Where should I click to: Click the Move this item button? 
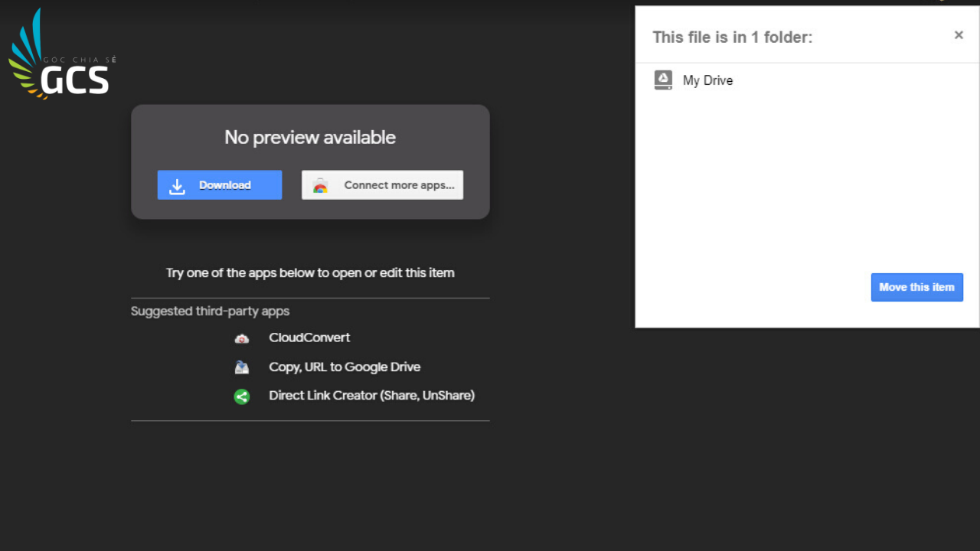point(916,288)
